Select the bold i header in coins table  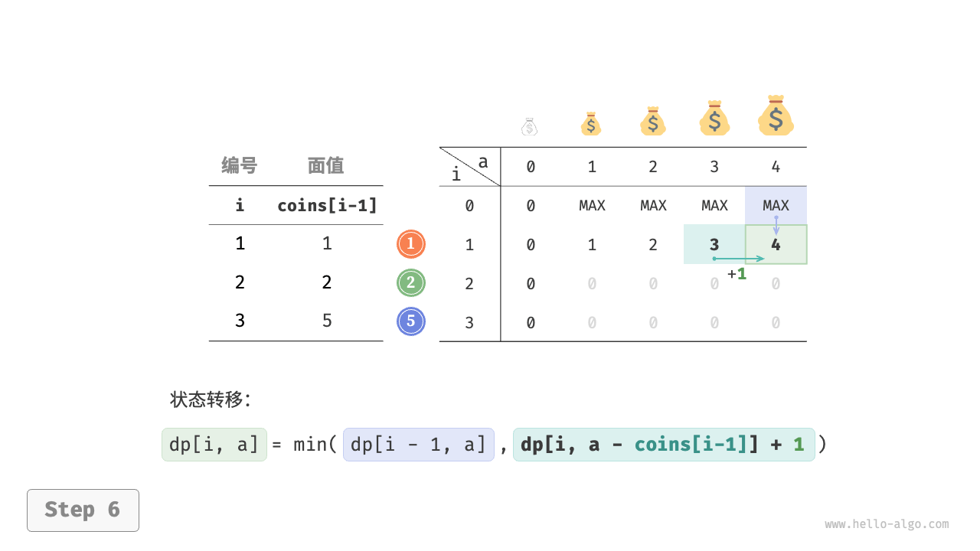(240, 205)
